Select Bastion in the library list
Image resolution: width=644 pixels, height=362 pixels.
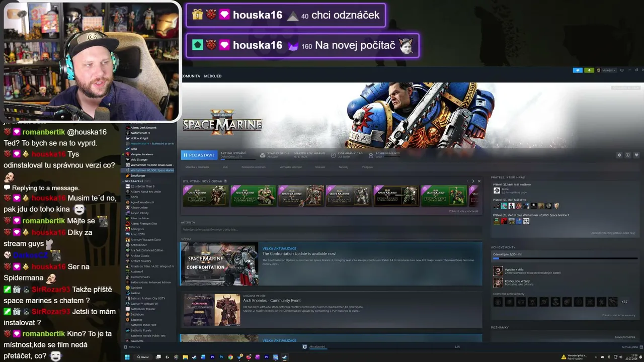[135, 293]
